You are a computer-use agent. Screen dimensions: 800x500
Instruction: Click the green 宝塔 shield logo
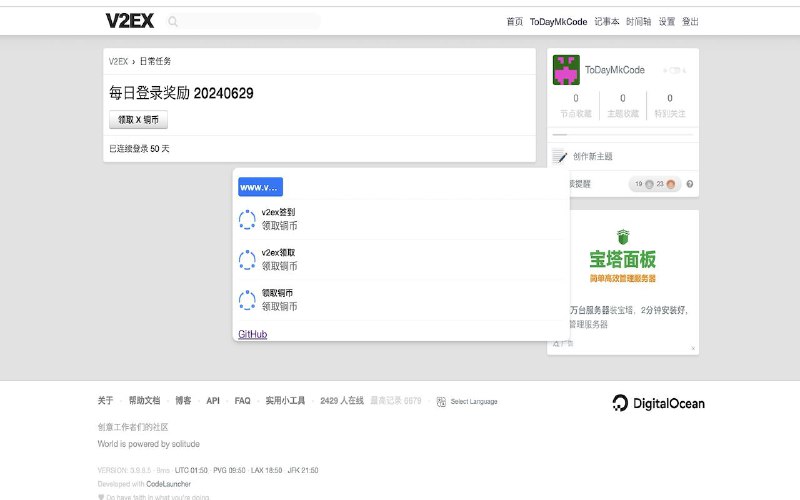[623, 237]
